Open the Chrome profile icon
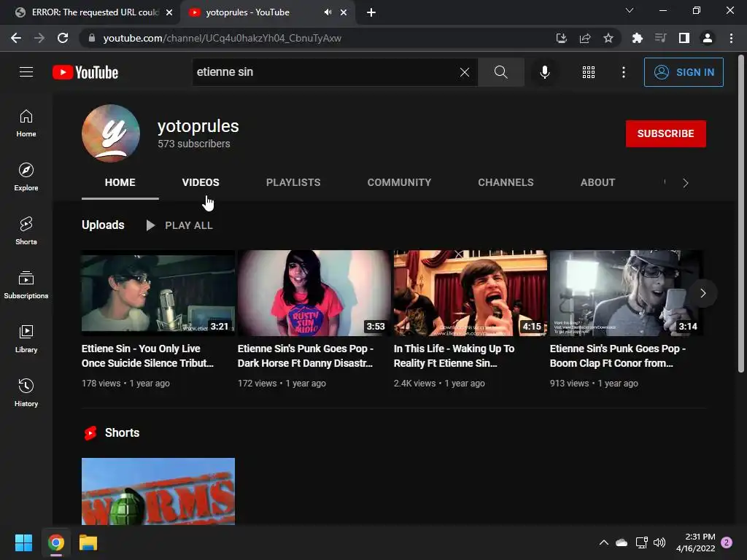Image resolution: width=747 pixels, height=560 pixels. pos(708,38)
